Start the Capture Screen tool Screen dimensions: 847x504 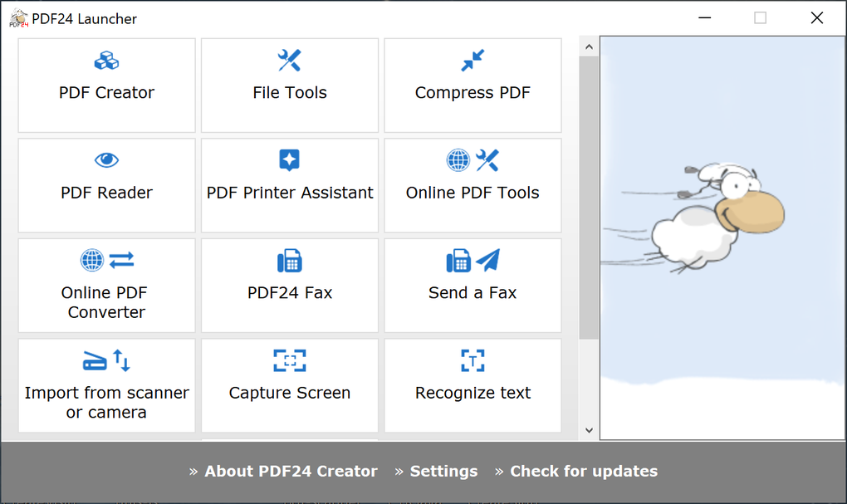tap(289, 385)
